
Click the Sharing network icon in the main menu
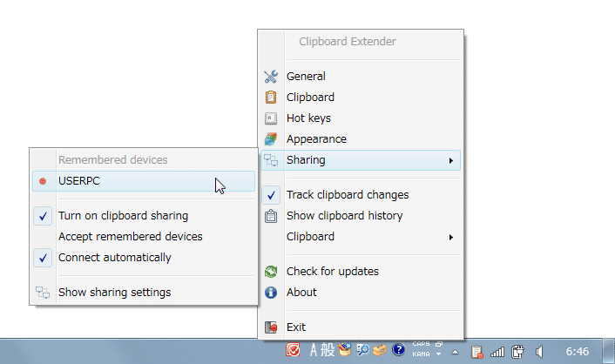pos(271,160)
